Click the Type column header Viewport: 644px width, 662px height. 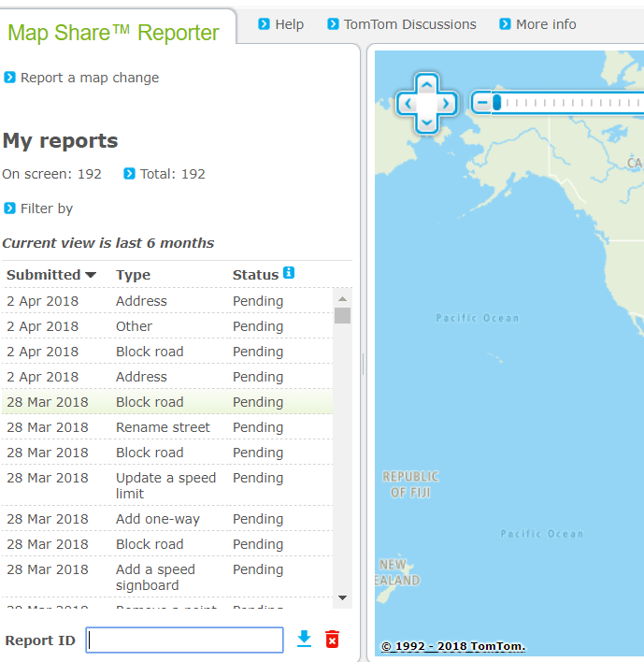(x=133, y=275)
